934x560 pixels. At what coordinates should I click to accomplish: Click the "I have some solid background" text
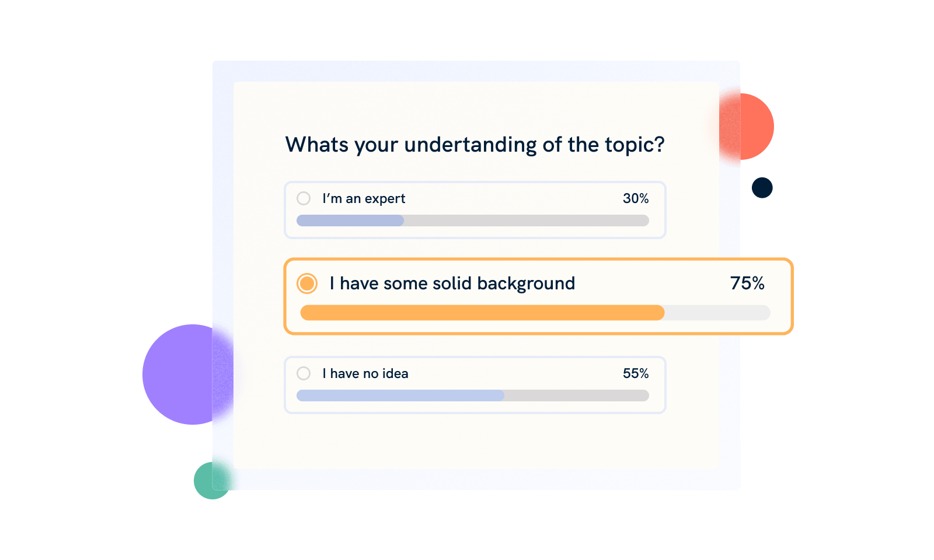452,283
